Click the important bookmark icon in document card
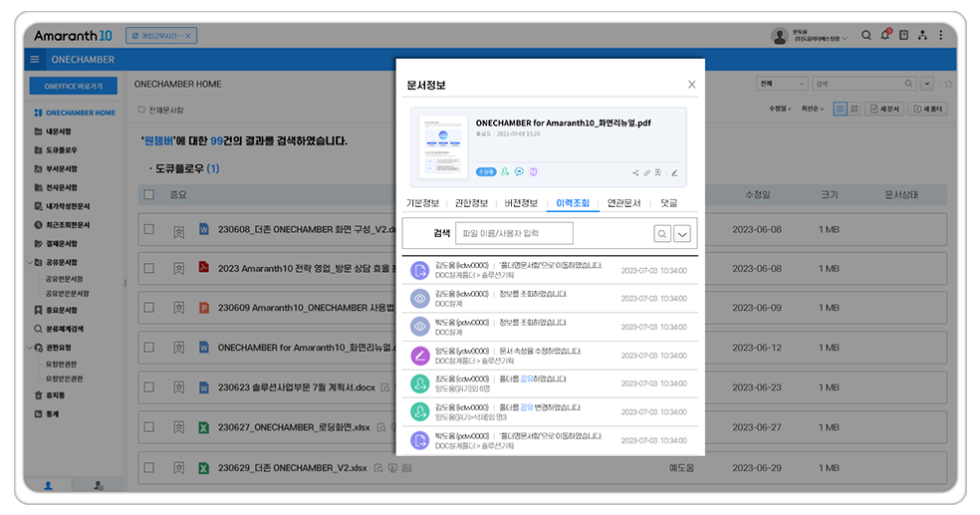 (658, 173)
